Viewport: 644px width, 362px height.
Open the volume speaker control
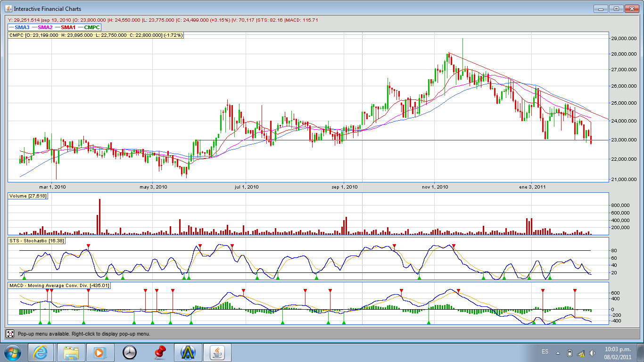click(591, 353)
